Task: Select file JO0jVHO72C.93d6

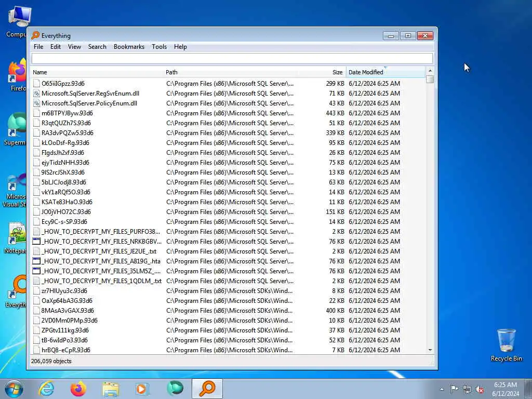Action: tap(66, 212)
